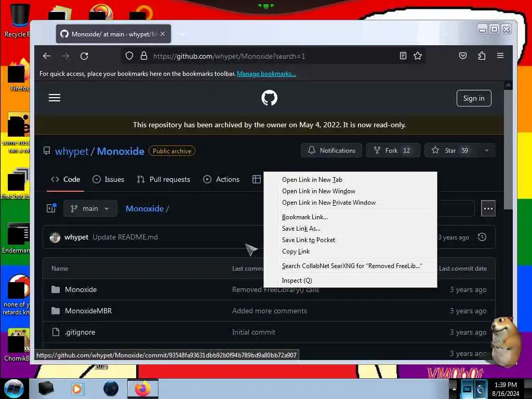Image resolution: width=532 pixels, height=399 pixels.
Task: Open new tab with plus button
Action: 182,34
